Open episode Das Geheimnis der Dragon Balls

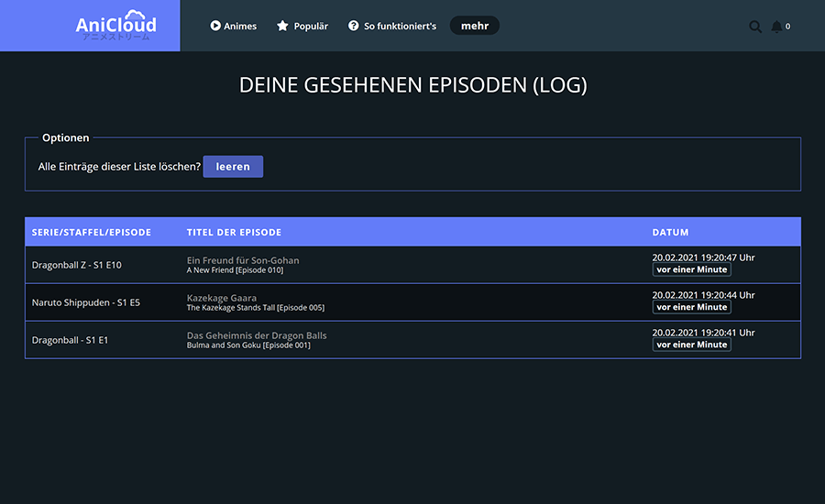pos(257,335)
